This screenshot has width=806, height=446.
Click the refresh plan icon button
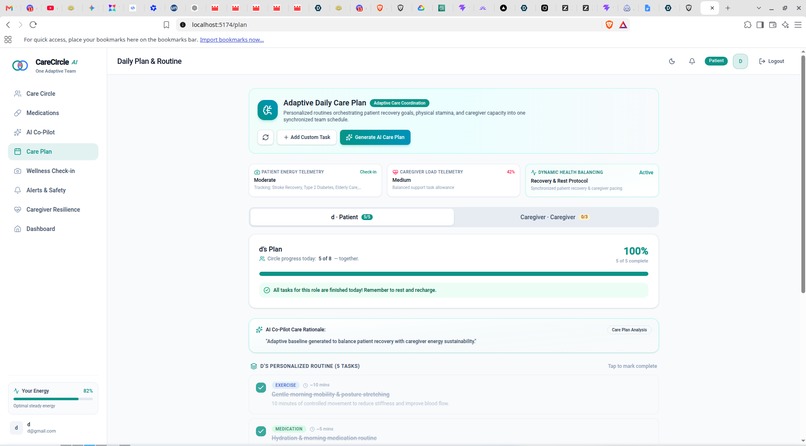point(265,137)
